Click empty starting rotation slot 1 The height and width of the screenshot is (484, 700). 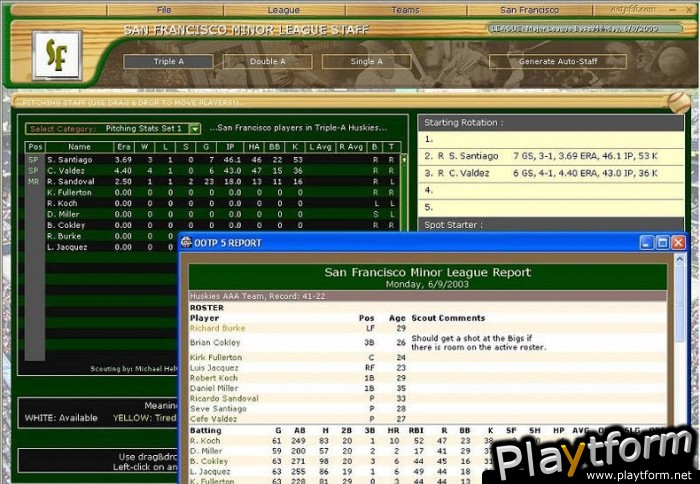tap(550, 139)
